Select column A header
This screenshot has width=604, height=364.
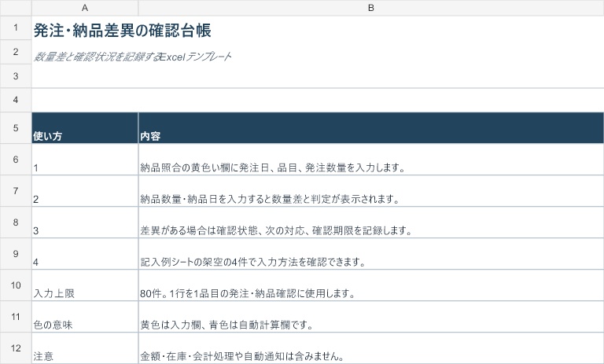[x=85, y=8]
